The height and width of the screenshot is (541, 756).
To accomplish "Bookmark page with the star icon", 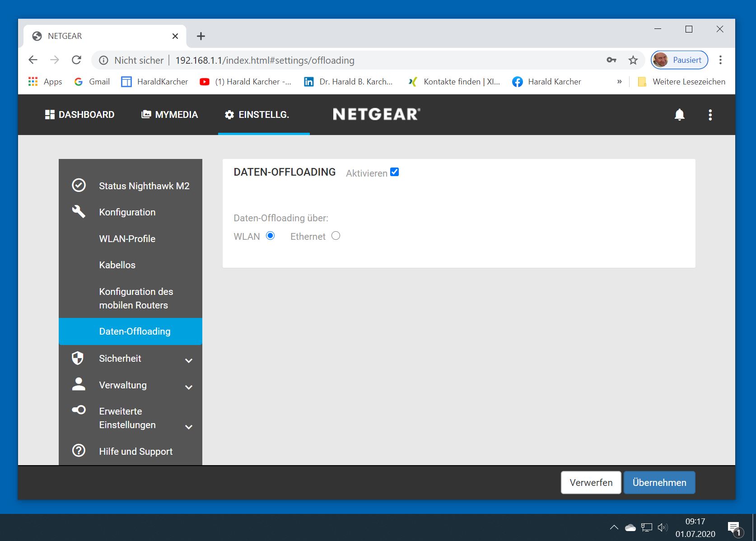I will pyautogui.click(x=633, y=60).
